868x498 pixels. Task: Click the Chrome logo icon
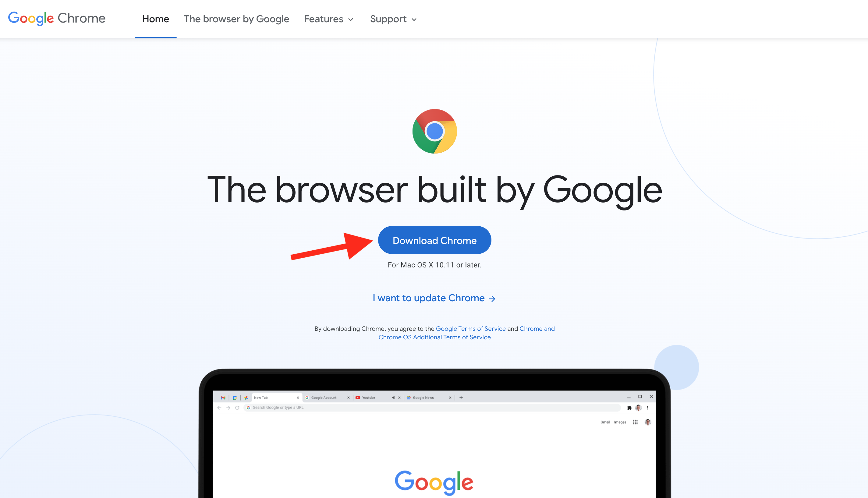point(434,130)
